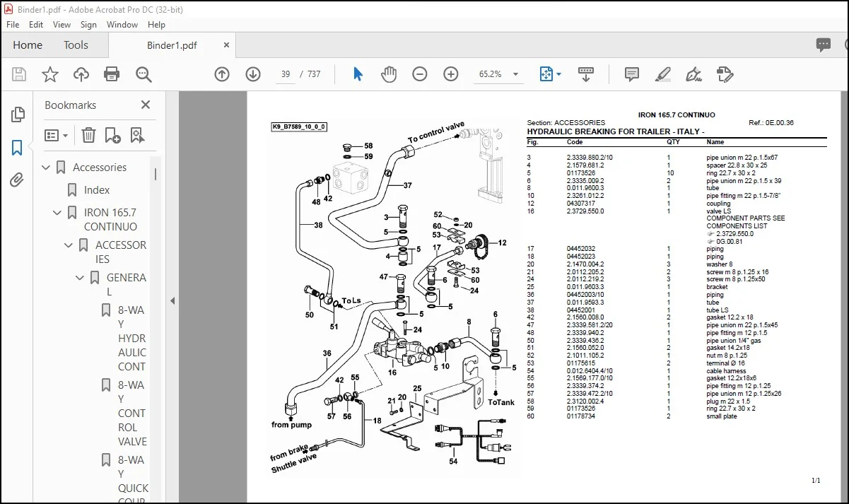Open the sign document pen tool
Viewport: 849px width, 504px height.
[x=693, y=74]
